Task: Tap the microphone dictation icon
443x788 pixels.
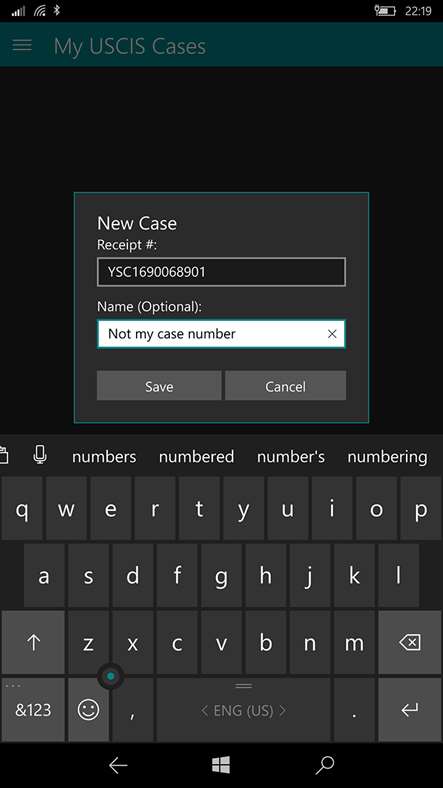Action: (x=40, y=455)
